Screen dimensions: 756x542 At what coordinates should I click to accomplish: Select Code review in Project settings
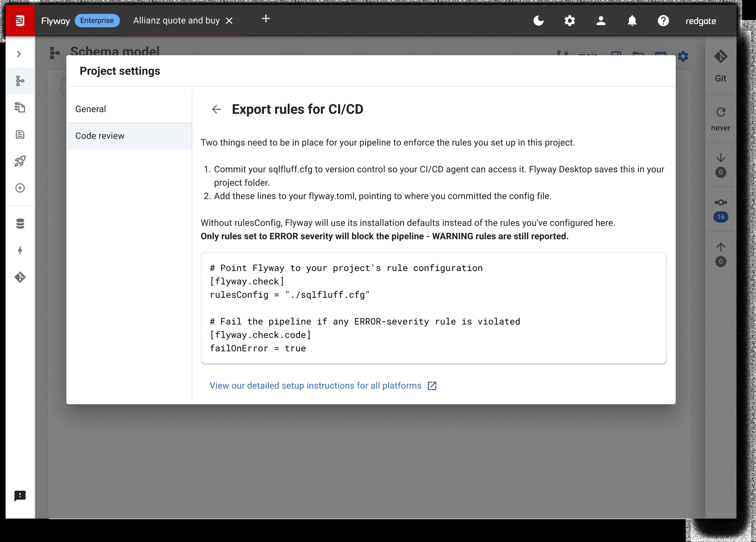pyautogui.click(x=129, y=136)
